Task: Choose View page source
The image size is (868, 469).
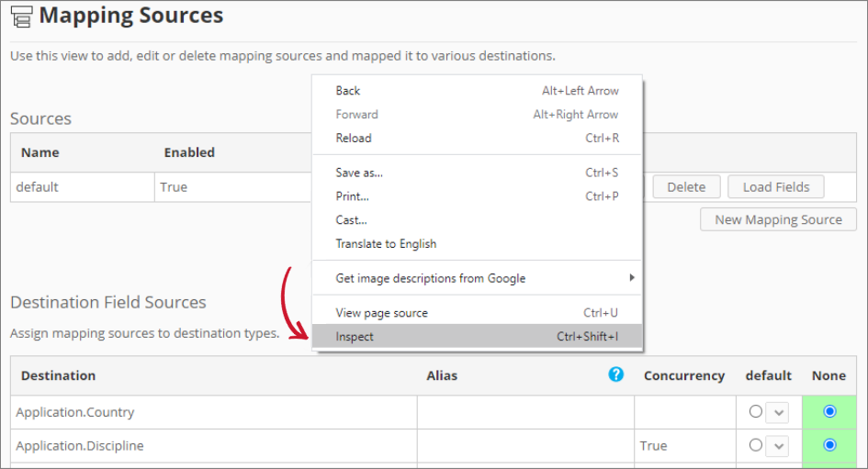Action: pos(477,313)
